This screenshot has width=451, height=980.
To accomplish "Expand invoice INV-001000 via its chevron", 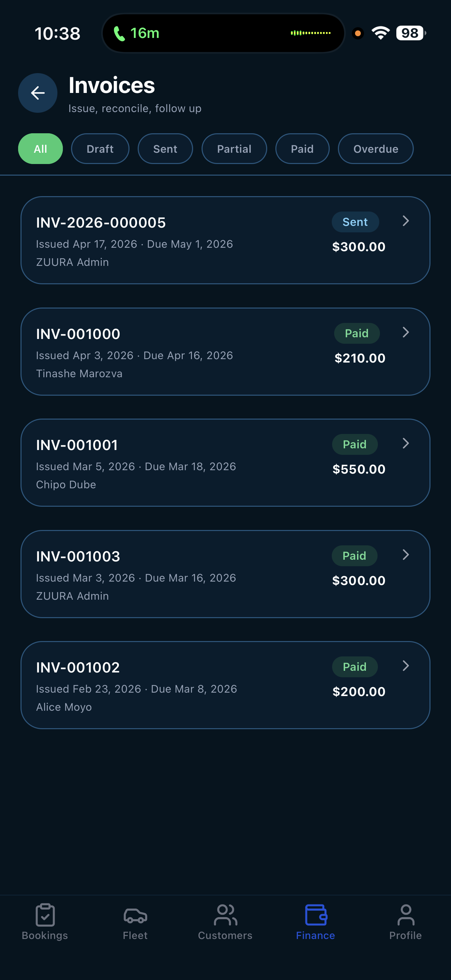I will pos(406,332).
